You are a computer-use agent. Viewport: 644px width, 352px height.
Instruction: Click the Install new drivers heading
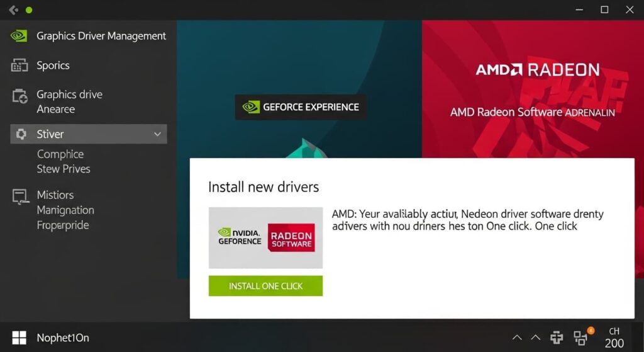(264, 187)
